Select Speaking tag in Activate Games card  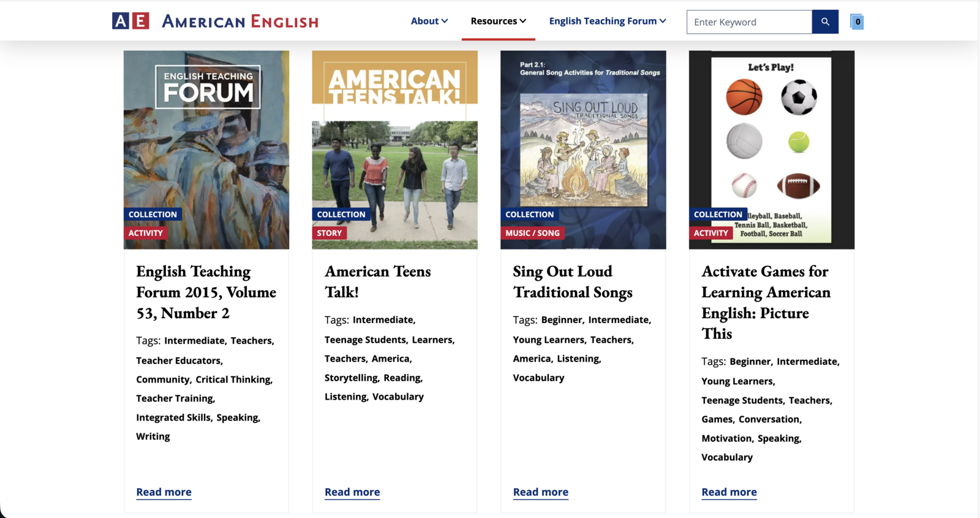point(778,438)
